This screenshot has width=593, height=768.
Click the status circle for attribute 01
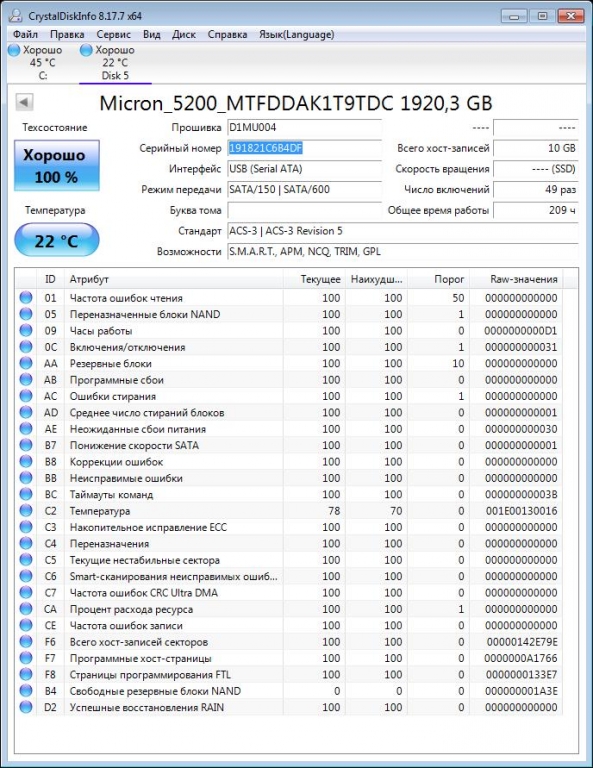(26, 298)
